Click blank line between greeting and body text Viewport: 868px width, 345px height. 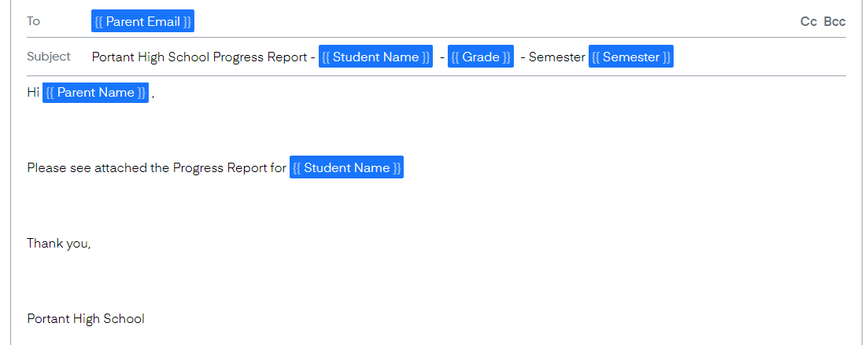pos(236,130)
